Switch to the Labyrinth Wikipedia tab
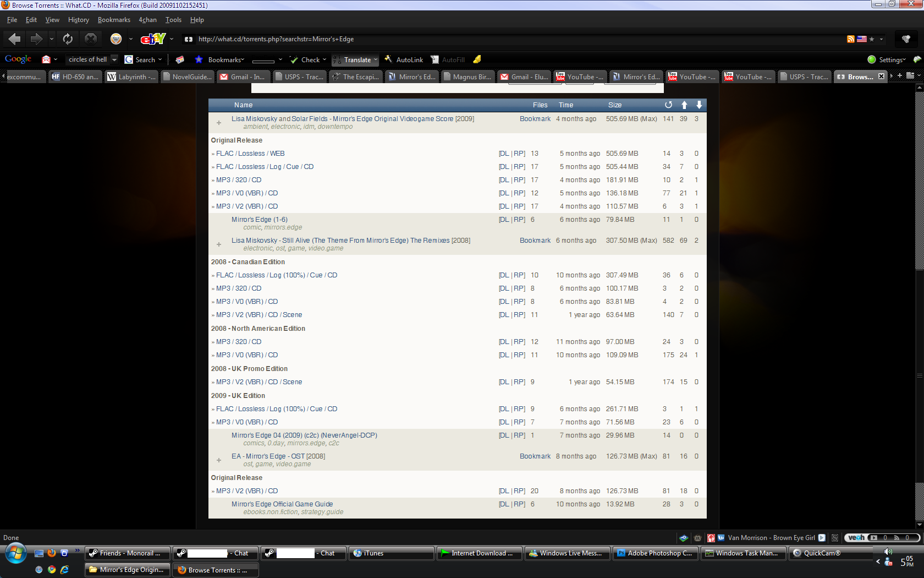Image resolution: width=924 pixels, height=578 pixels. [131, 77]
